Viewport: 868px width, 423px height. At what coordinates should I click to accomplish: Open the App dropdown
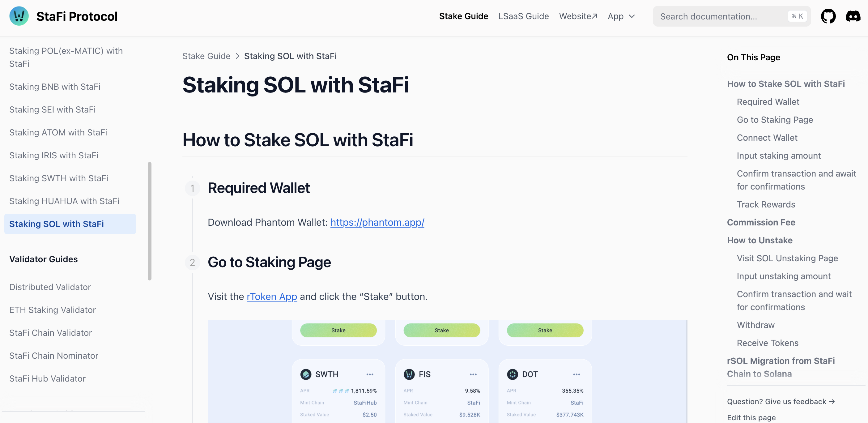coord(621,16)
